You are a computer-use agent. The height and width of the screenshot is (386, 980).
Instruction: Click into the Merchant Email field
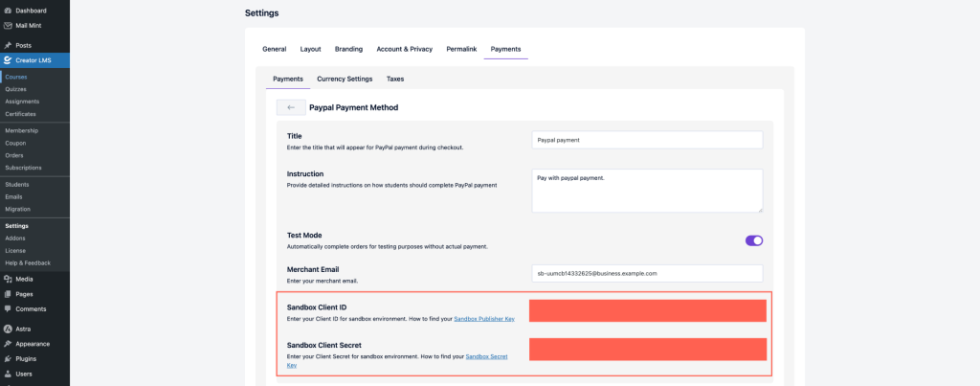(647, 273)
